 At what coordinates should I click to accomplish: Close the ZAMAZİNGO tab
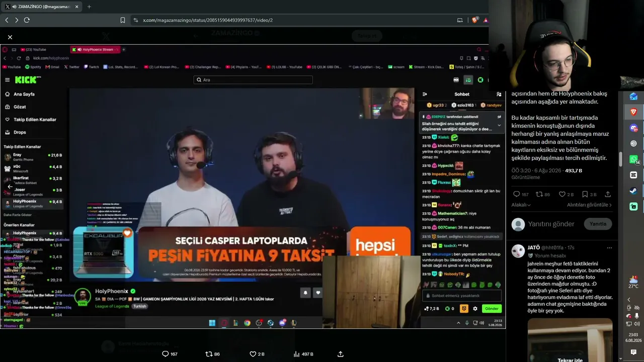(x=75, y=7)
